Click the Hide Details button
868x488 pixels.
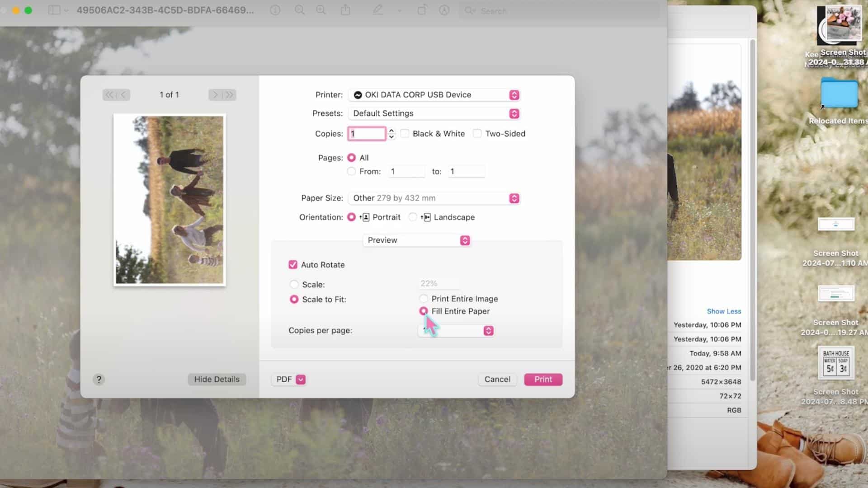pyautogui.click(x=217, y=379)
